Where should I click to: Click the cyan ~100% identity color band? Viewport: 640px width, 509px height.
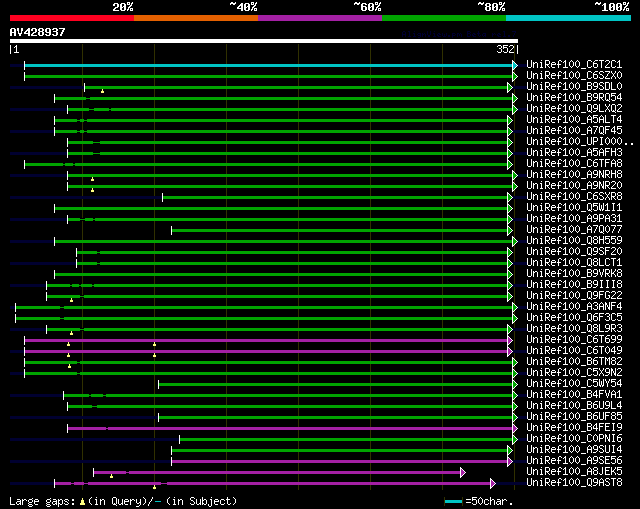569,18
